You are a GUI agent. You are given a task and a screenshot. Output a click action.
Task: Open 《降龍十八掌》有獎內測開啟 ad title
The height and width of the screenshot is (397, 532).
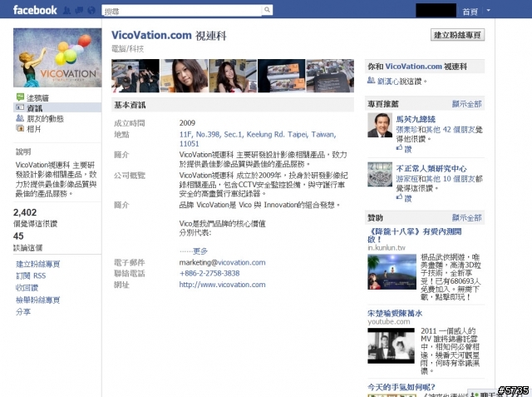[415, 236]
